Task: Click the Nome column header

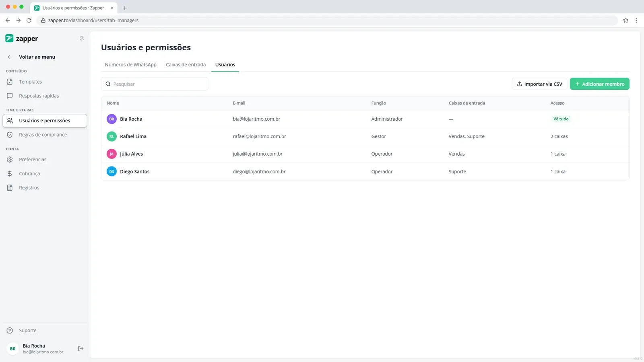Action: (113, 103)
